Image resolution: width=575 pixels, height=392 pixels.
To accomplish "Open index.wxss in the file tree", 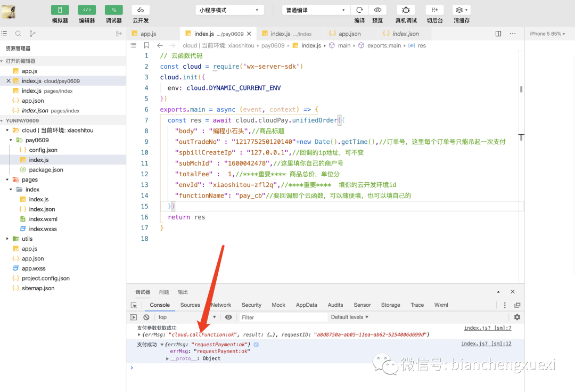I will click(43, 229).
